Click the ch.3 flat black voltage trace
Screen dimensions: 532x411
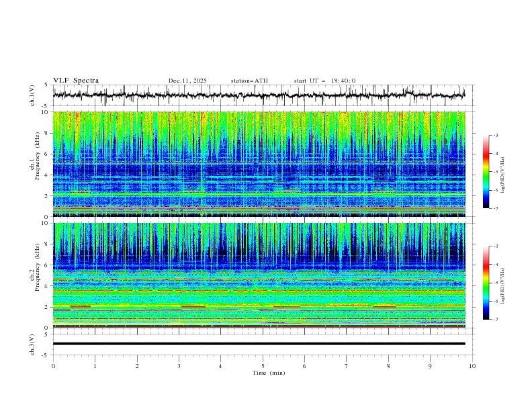[259, 344]
